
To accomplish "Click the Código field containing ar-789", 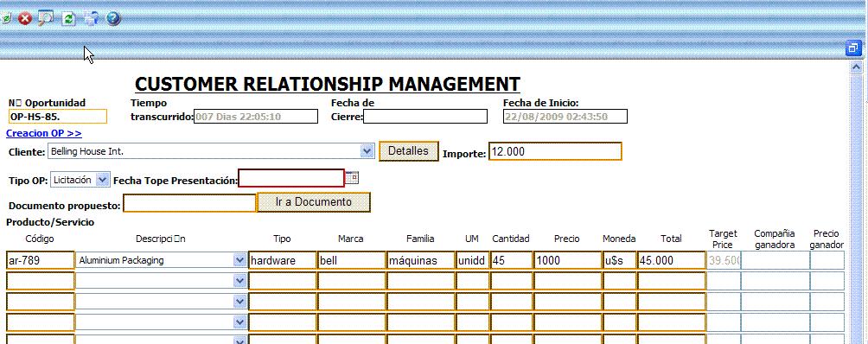I will tap(41, 260).
